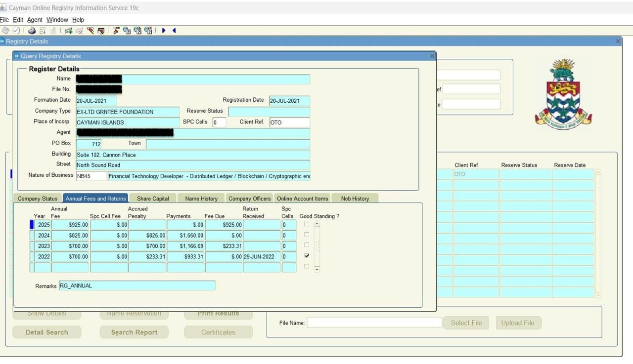This screenshot has height=364, width=633.
Task: Click the Upload File button
Action: pyautogui.click(x=518, y=323)
